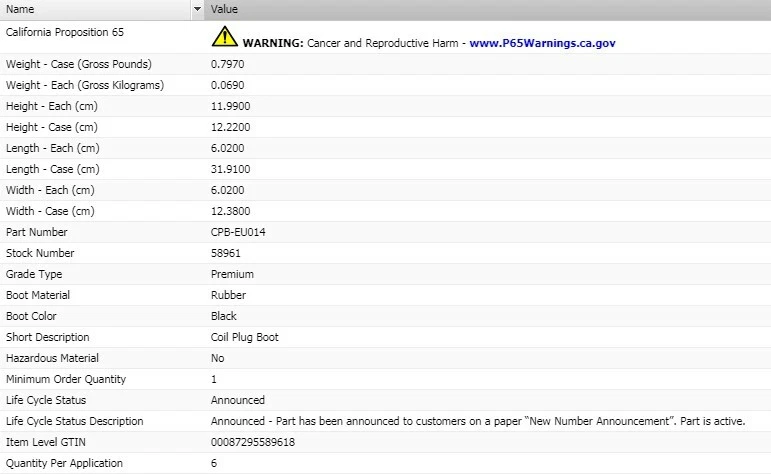Click the Coil Plug Boot value

[244, 338]
